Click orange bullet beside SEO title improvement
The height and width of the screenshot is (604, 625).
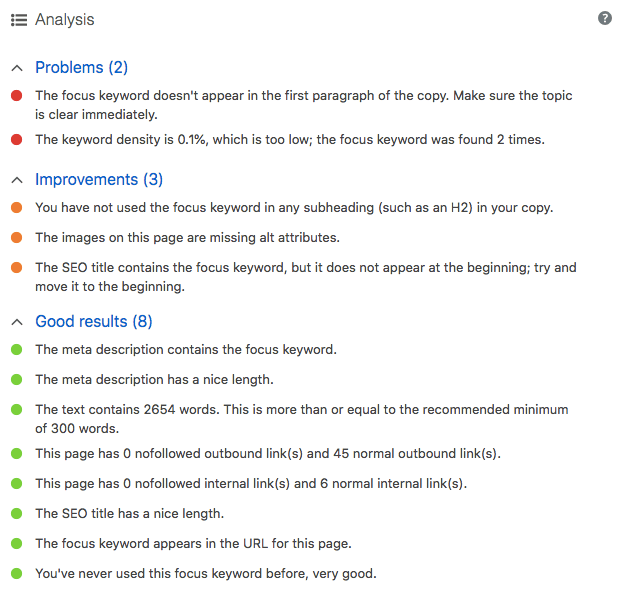16,268
